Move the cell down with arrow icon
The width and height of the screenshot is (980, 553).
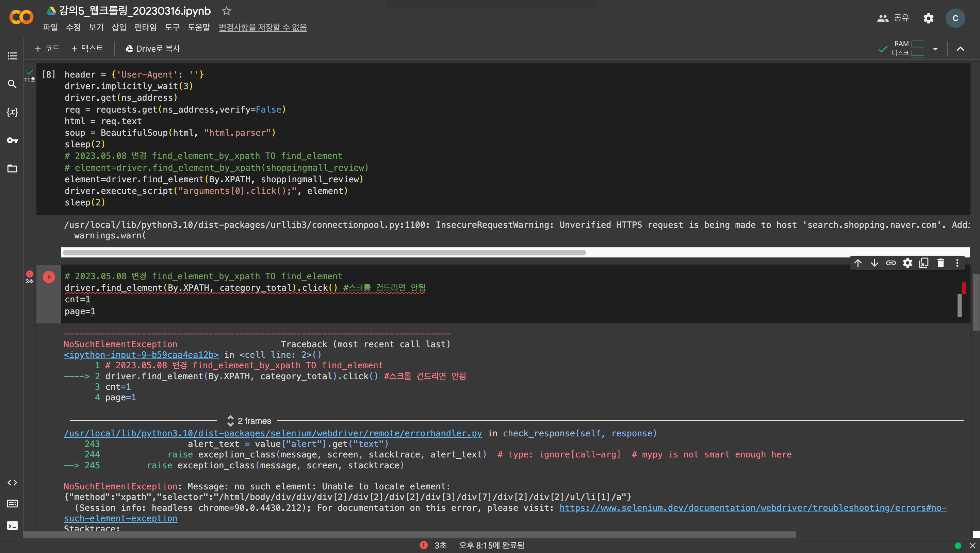(x=874, y=263)
